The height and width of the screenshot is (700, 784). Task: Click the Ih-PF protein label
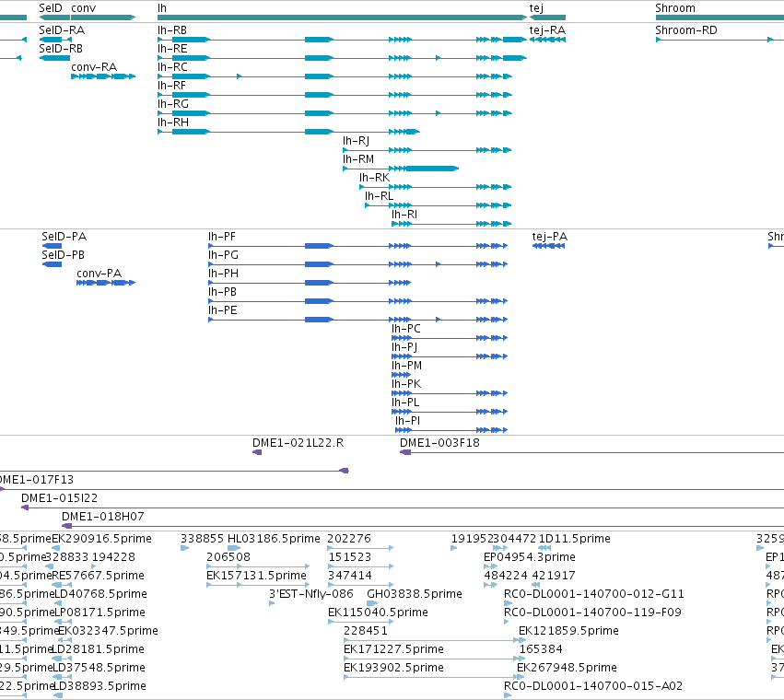click(221, 237)
